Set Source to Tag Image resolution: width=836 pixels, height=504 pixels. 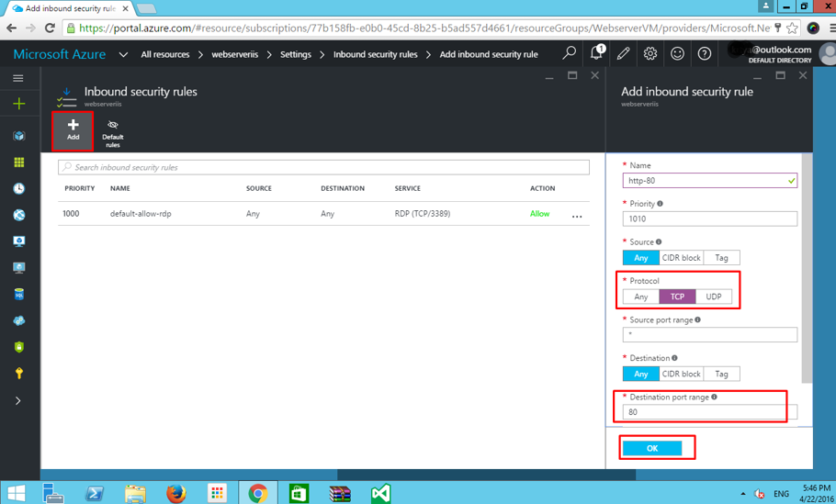(721, 258)
